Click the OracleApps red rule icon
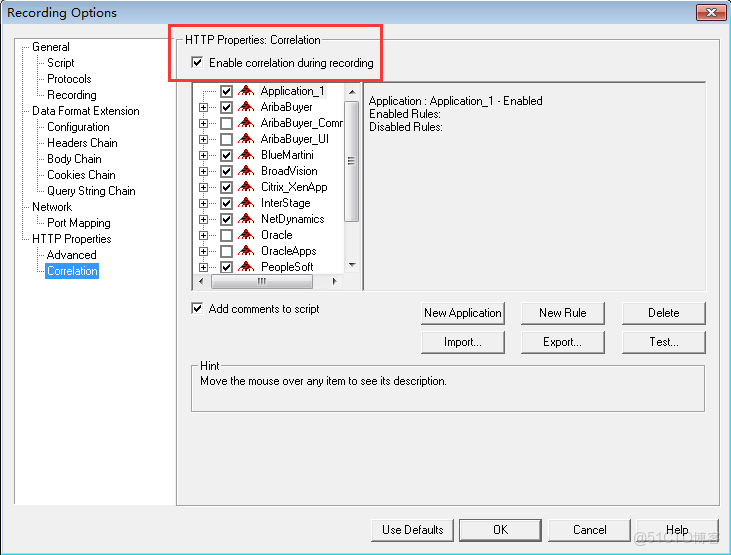This screenshot has width=731, height=555. tap(246, 250)
